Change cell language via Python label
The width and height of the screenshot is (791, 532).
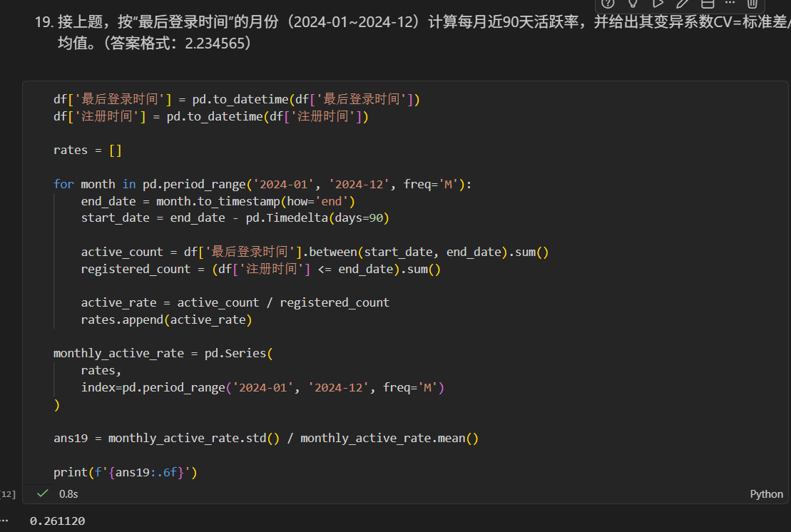[x=766, y=494]
